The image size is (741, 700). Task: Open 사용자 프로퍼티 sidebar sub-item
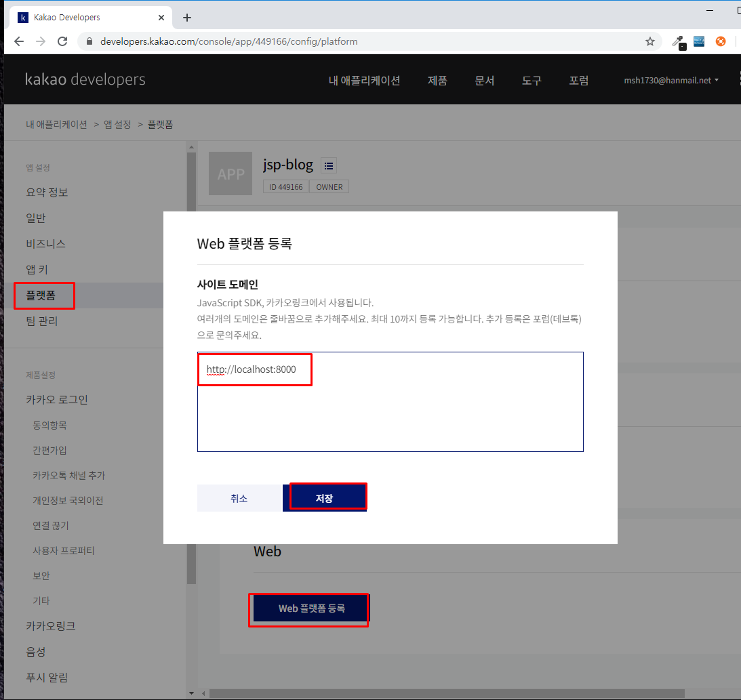coord(64,550)
